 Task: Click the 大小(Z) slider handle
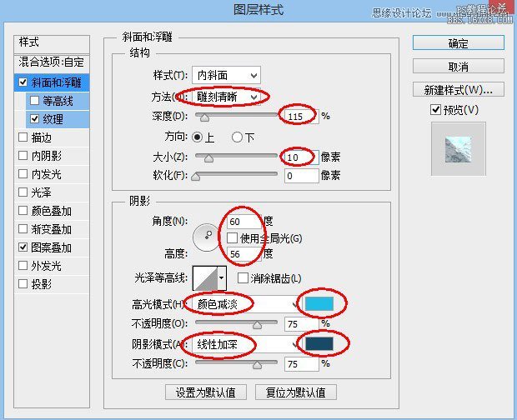208,158
